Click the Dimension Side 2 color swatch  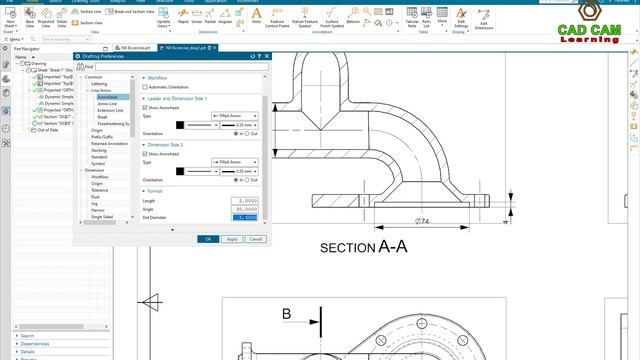coord(180,171)
